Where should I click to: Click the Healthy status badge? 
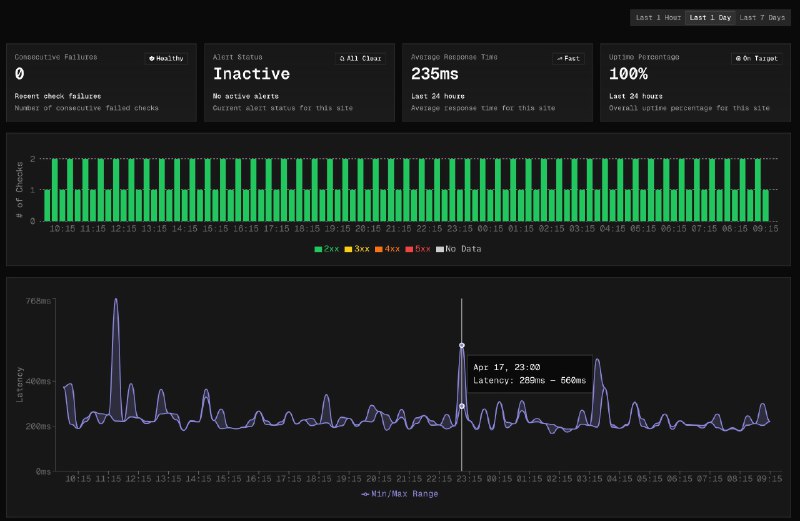point(166,58)
